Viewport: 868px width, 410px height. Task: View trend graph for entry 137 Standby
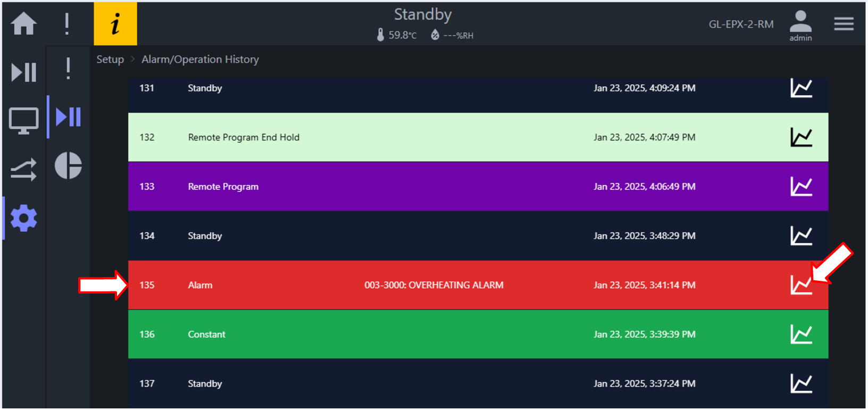801,383
